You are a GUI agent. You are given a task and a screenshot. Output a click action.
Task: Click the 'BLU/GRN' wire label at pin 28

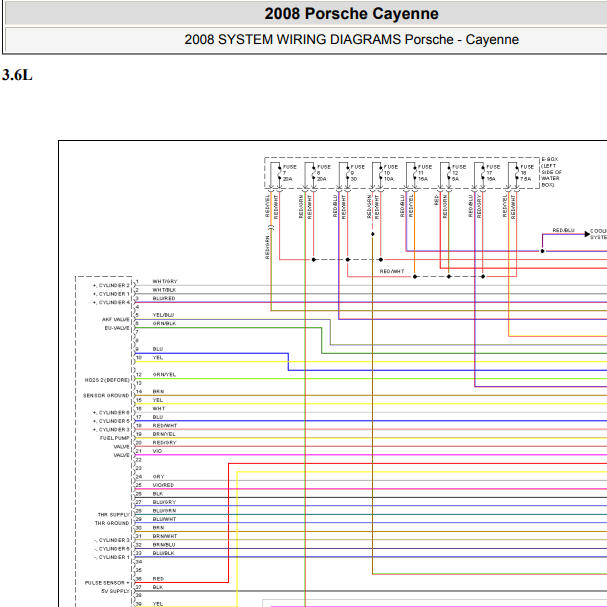click(164, 511)
